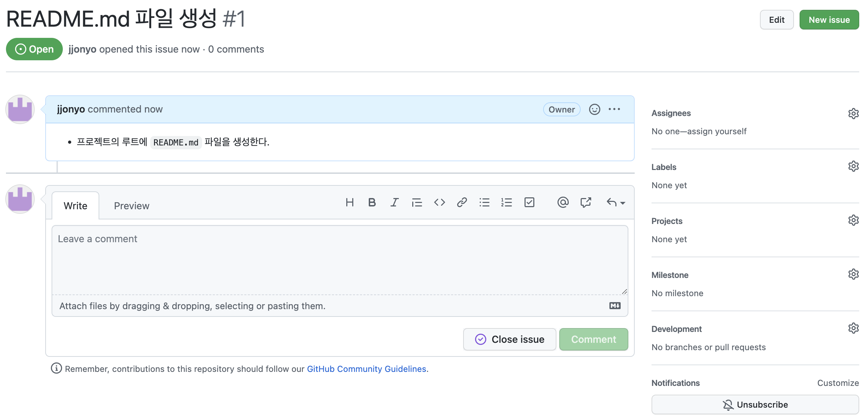Click the 'No milestone' text
The width and height of the screenshot is (868, 415).
click(x=677, y=293)
